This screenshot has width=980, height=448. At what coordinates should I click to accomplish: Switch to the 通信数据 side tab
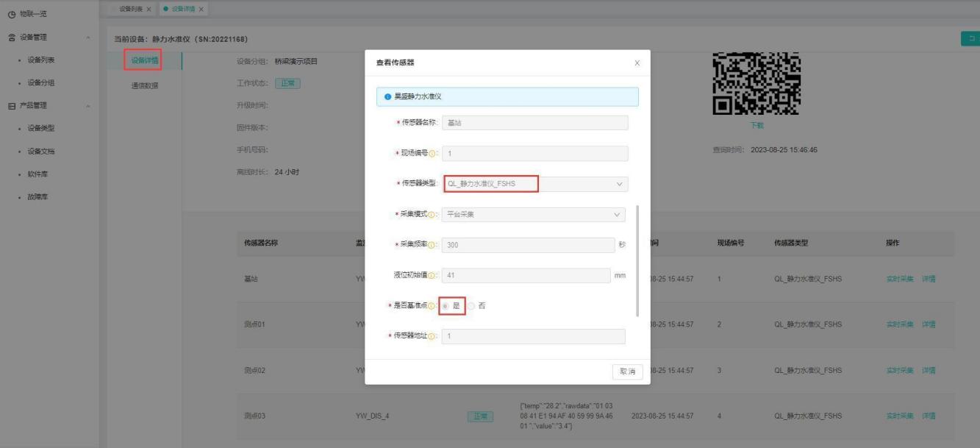click(144, 85)
